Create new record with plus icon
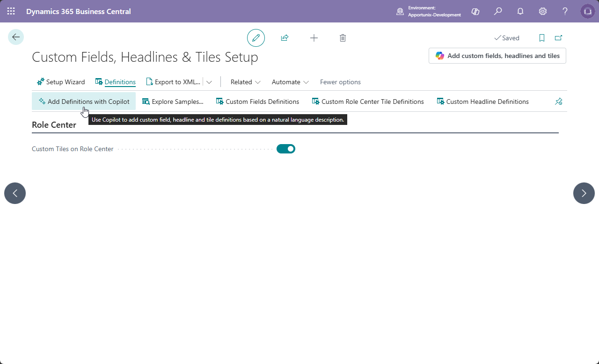The height and width of the screenshot is (364, 599). tap(314, 38)
